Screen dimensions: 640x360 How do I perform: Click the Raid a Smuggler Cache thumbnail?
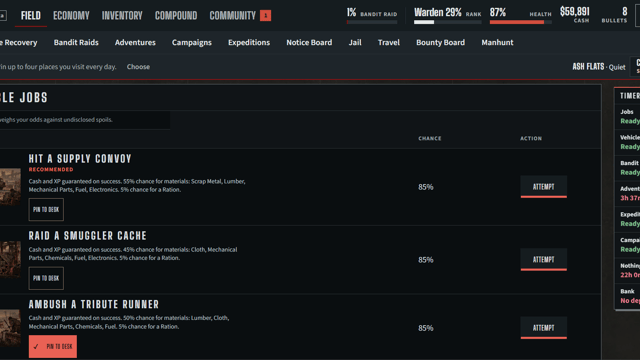pyautogui.click(x=10, y=260)
